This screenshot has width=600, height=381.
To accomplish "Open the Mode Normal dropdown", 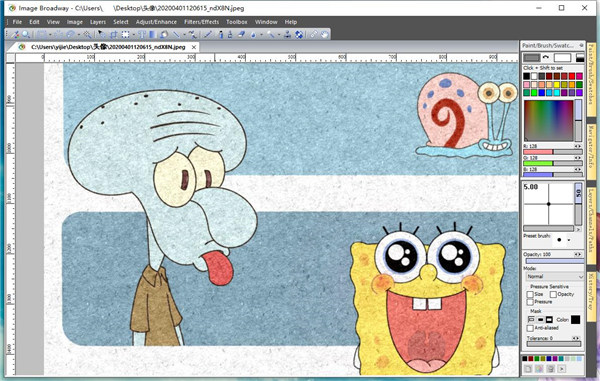I will pyautogui.click(x=554, y=276).
